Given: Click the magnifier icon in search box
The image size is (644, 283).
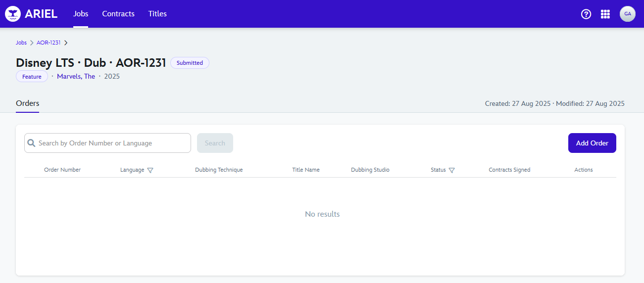Looking at the screenshot, I should (x=31, y=143).
